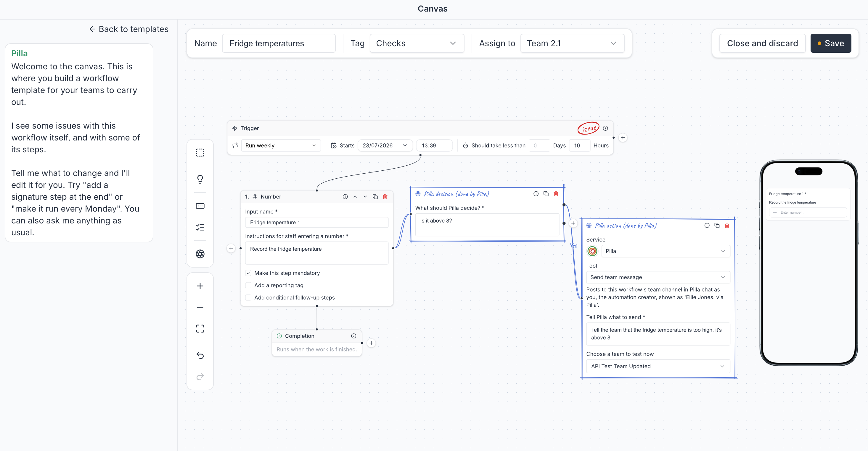Duplicate the Pilla decision node
Screen dimensions: 868x451
(x=546, y=193)
